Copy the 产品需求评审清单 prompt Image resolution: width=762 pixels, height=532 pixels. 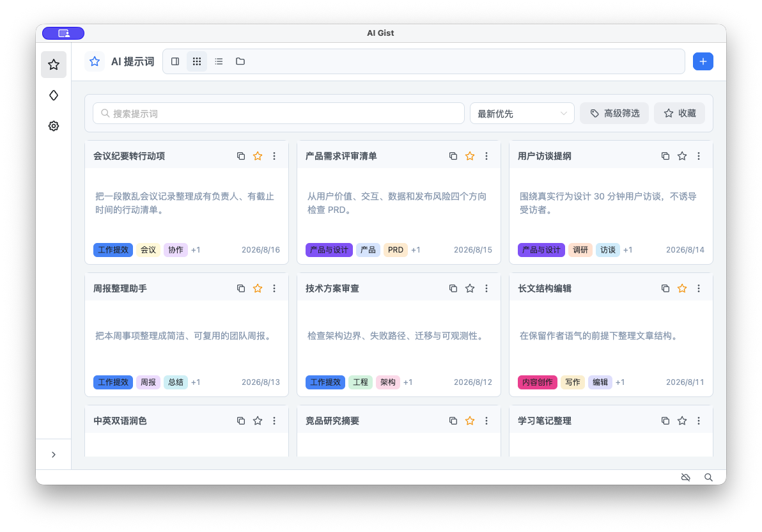(x=453, y=156)
